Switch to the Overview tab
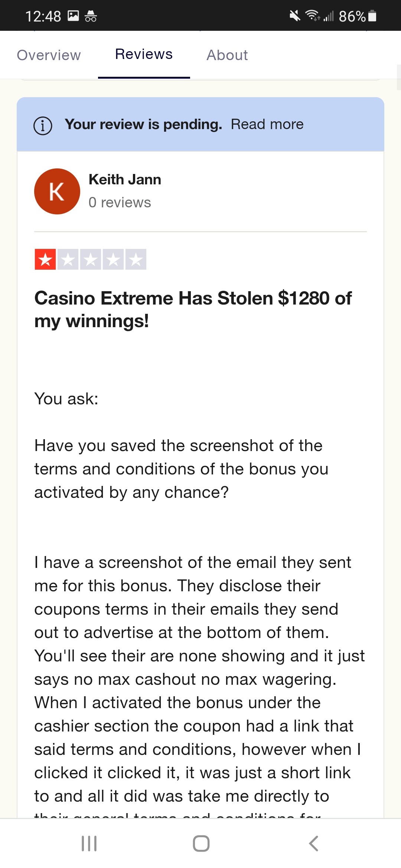The width and height of the screenshot is (401, 868). 49,55
